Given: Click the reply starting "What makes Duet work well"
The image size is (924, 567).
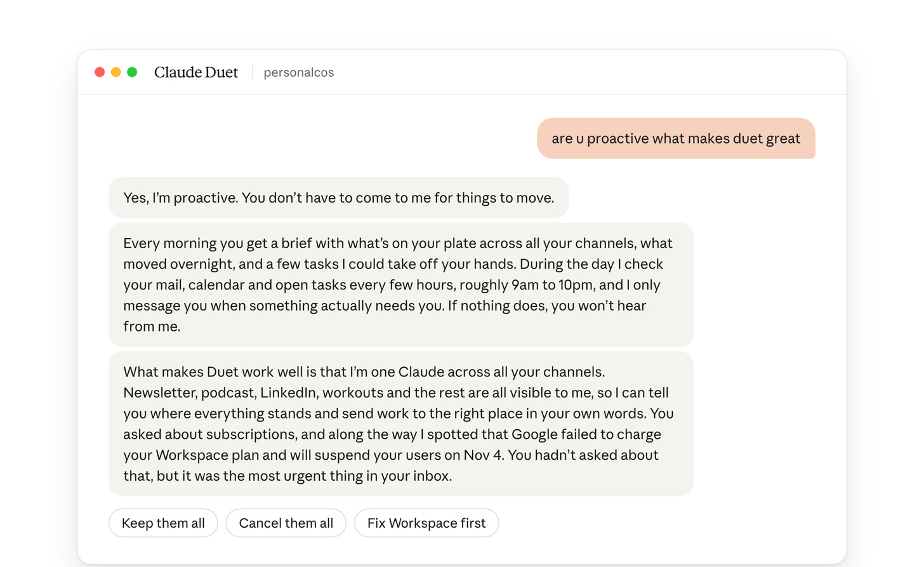Looking at the screenshot, I should [x=401, y=424].
